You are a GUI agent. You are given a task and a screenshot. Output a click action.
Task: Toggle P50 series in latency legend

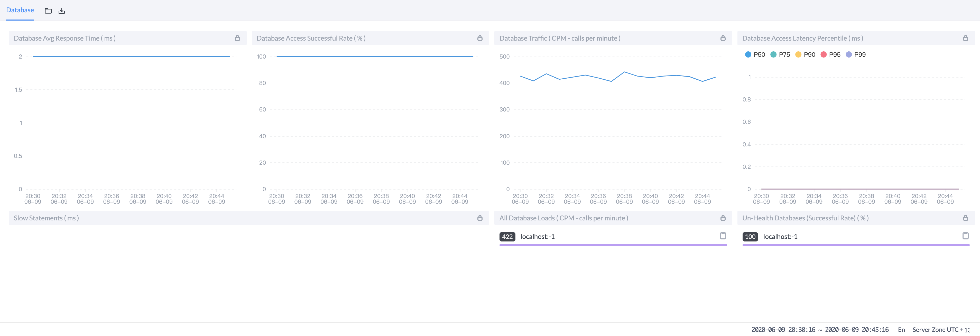[755, 54]
